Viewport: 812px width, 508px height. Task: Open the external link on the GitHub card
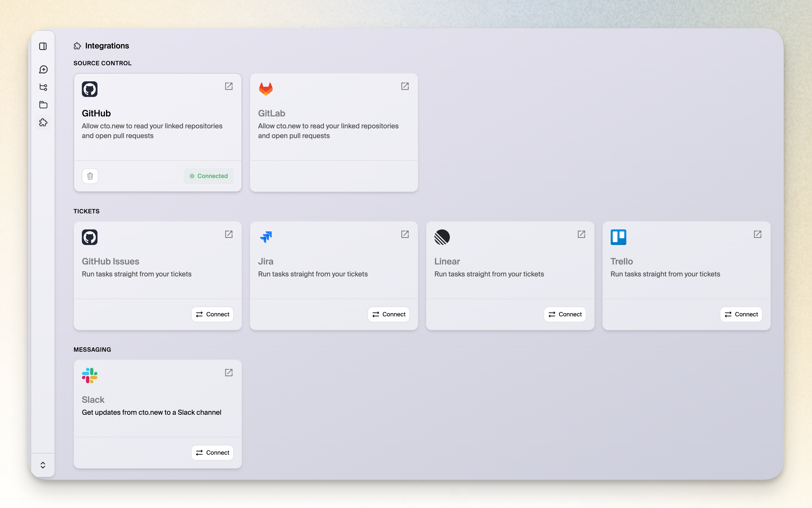(229, 86)
